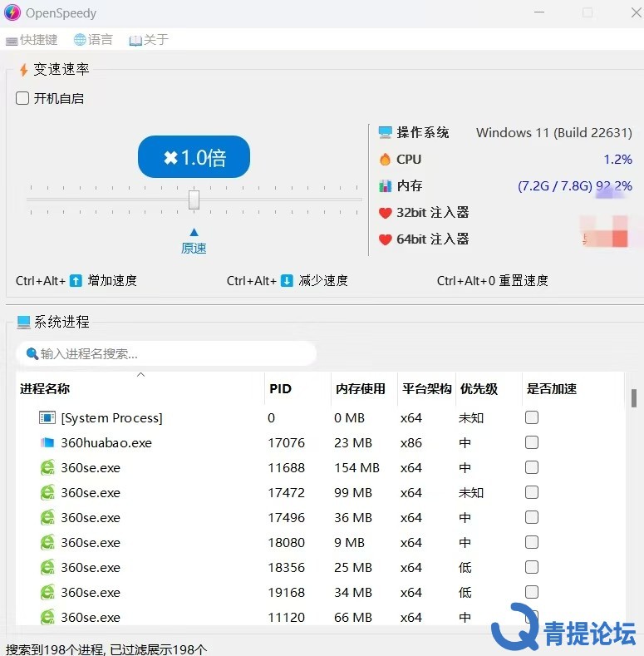
Task: Click 360se.exe icon in PID 18080 row
Action: pos(47,543)
